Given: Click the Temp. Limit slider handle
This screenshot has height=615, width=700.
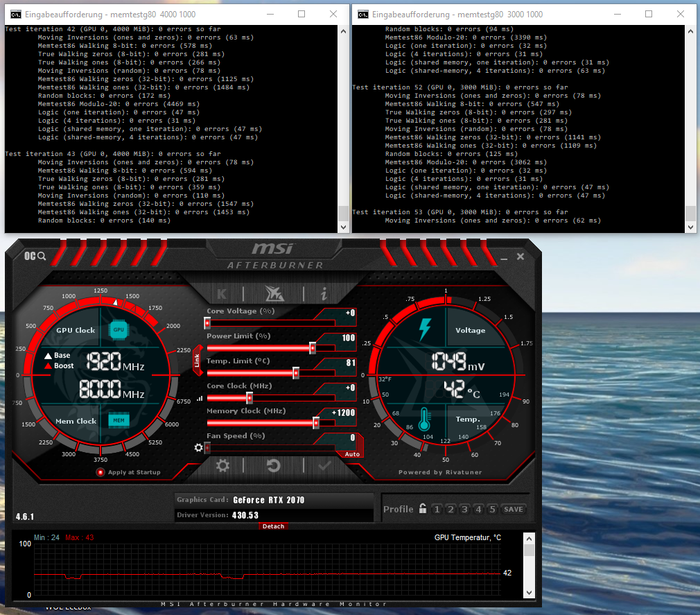Looking at the screenshot, I should [x=295, y=373].
